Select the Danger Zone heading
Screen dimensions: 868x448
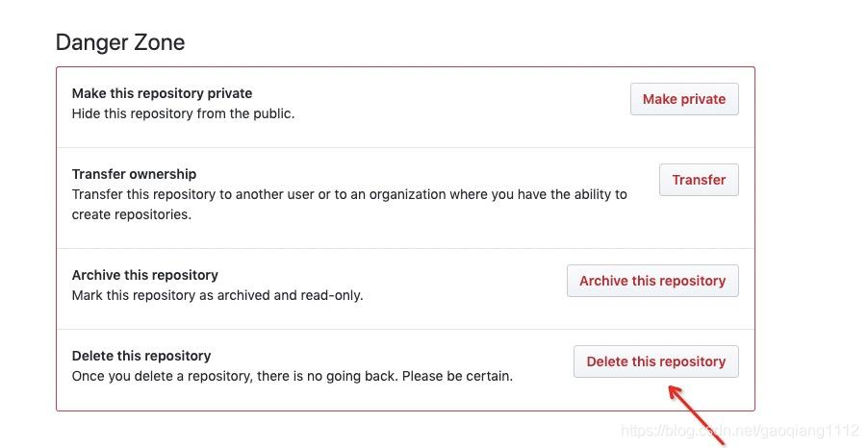tap(120, 42)
